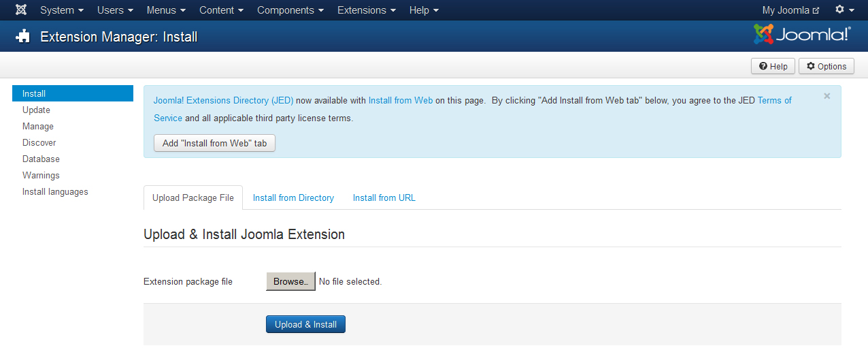Screen dimensions: 868x348
Task: Open the Options button with gear icon
Action: (827, 66)
